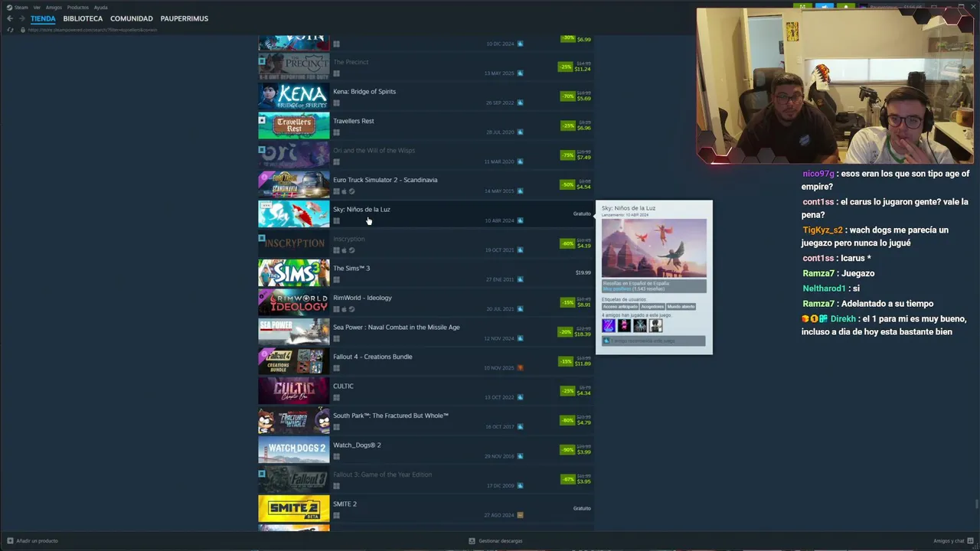Click the store URL address bar
This screenshot has width=980, height=551.
[92, 30]
